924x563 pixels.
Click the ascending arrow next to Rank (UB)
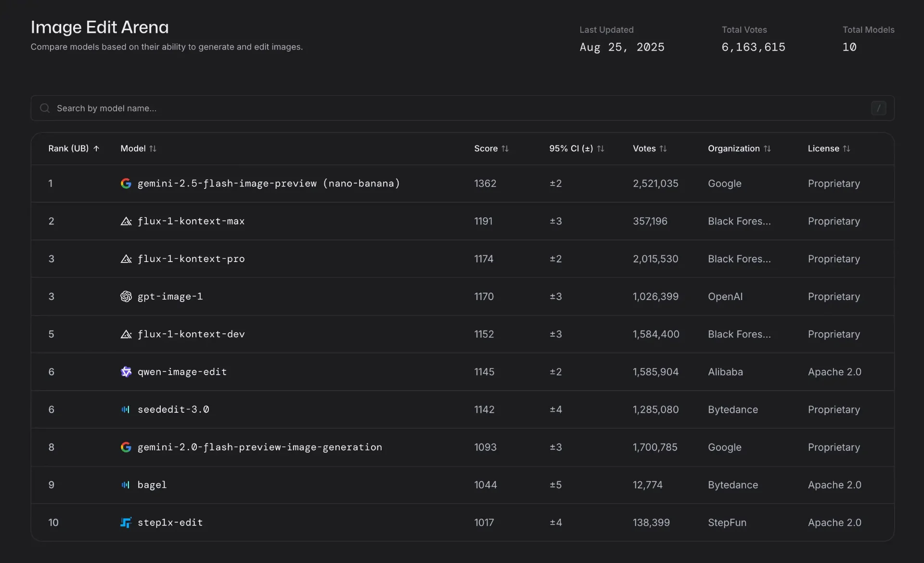pyautogui.click(x=96, y=148)
